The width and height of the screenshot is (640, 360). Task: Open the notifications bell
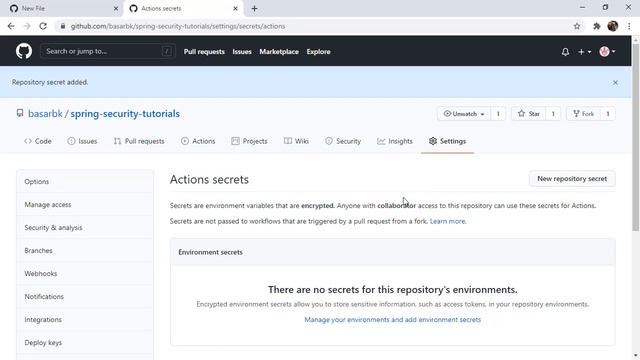tap(565, 52)
